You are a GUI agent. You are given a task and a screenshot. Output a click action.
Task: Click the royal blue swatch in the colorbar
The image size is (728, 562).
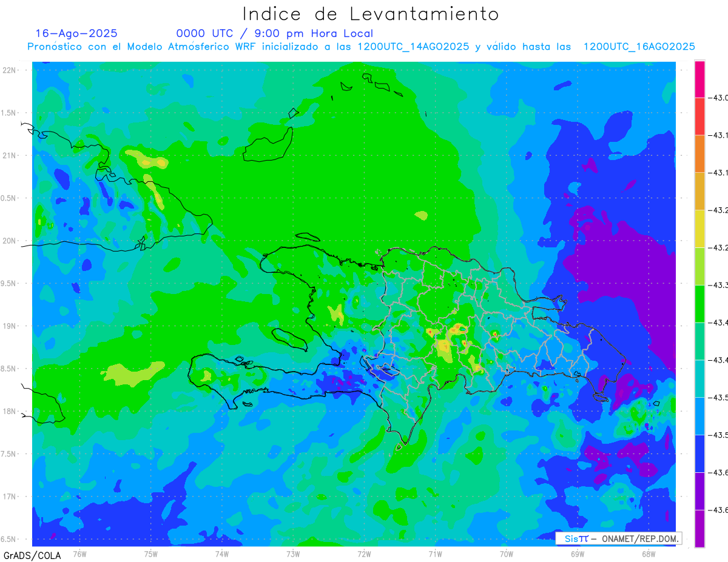pos(699,453)
